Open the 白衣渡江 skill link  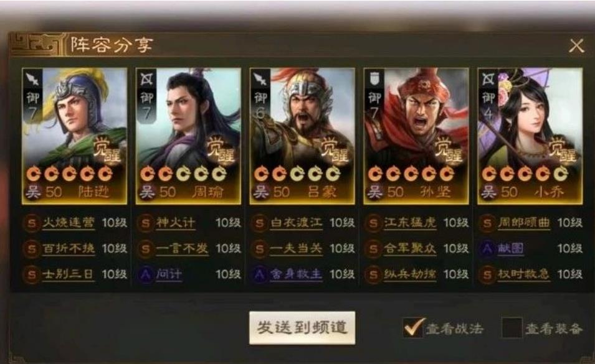click(x=297, y=223)
